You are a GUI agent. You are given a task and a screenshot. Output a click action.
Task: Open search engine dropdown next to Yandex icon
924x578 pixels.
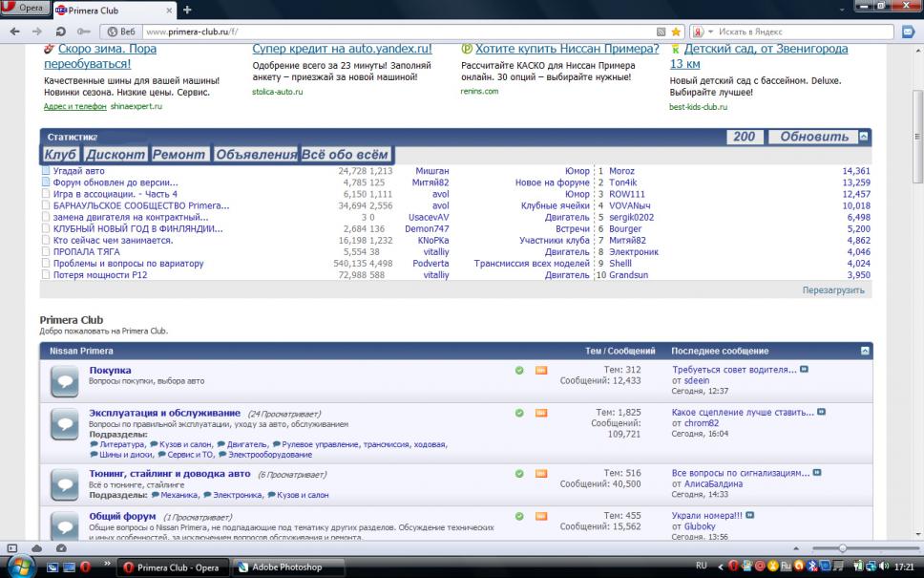tap(711, 32)
